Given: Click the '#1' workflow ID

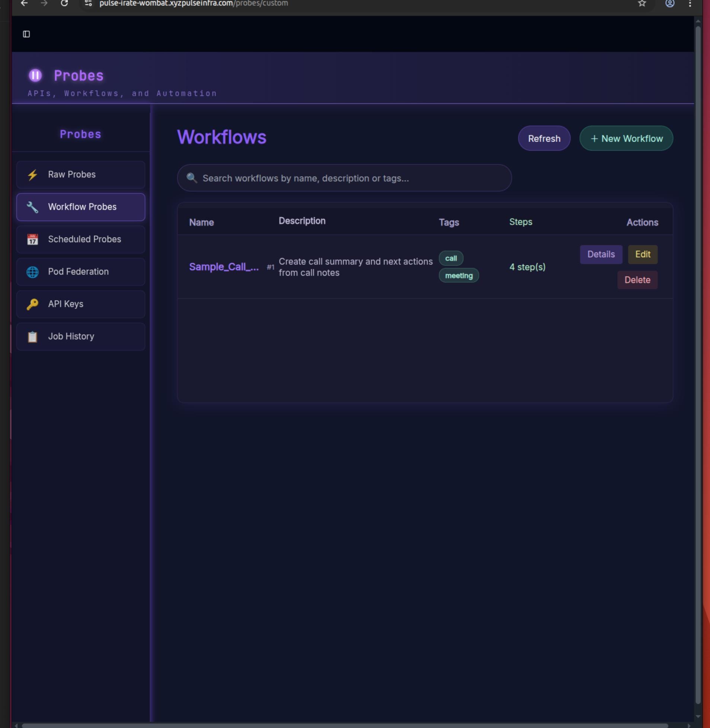Looking at the screenshot, I should click(271, 267).
